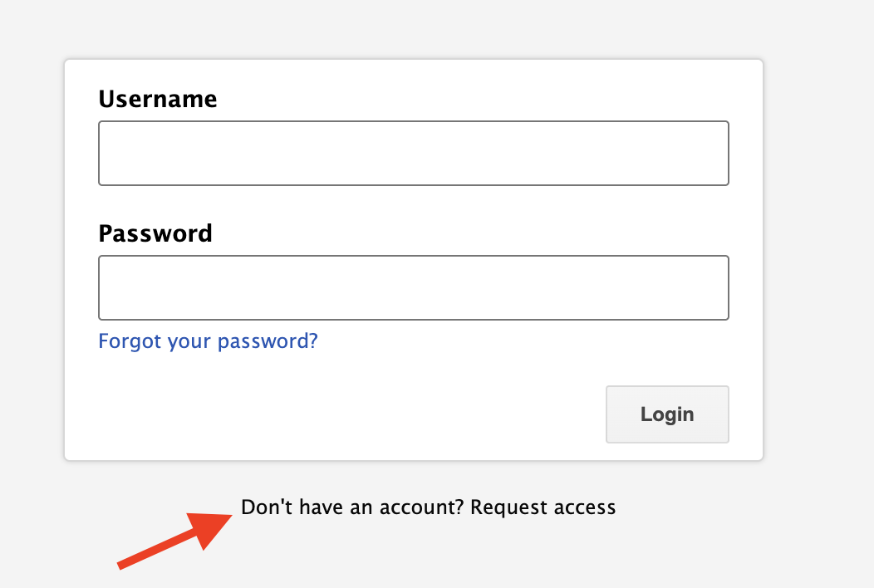Submit the form with the Login button

pos(667,414)
